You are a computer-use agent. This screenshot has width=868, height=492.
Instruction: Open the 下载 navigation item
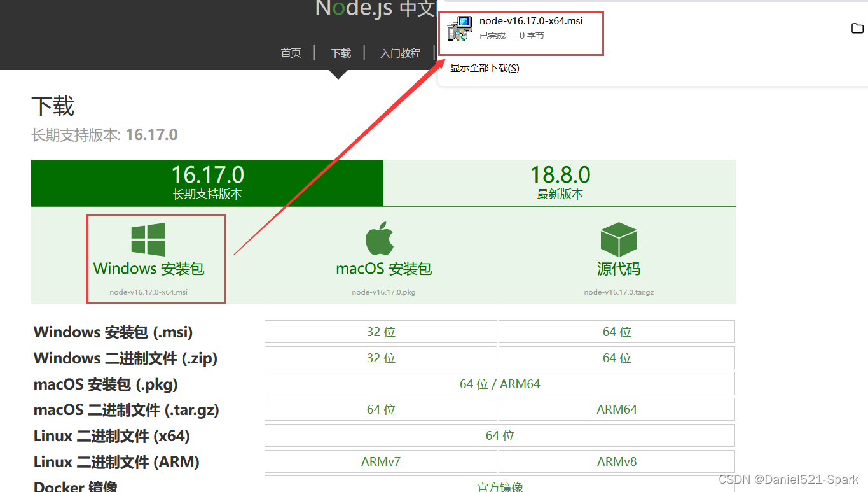[341, 53]
